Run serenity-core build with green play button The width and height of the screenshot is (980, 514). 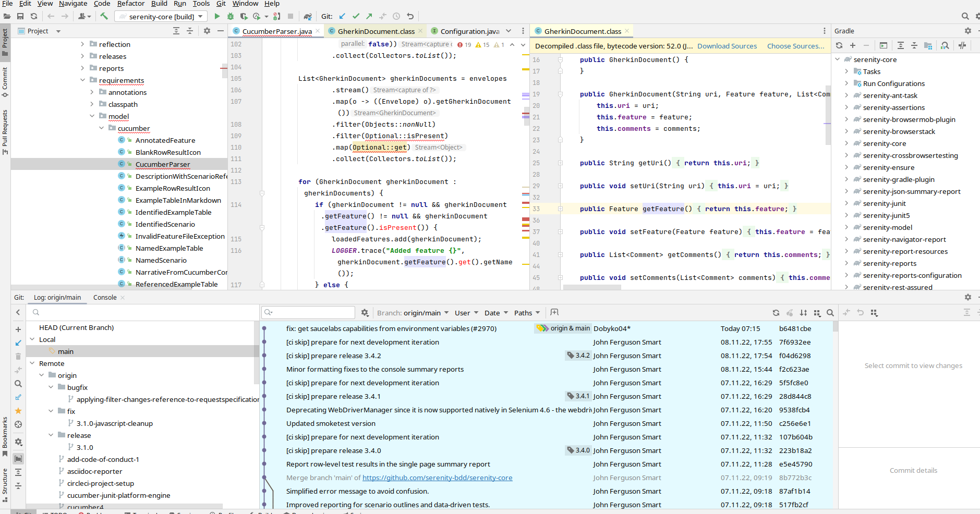click(x=217, y=16)
